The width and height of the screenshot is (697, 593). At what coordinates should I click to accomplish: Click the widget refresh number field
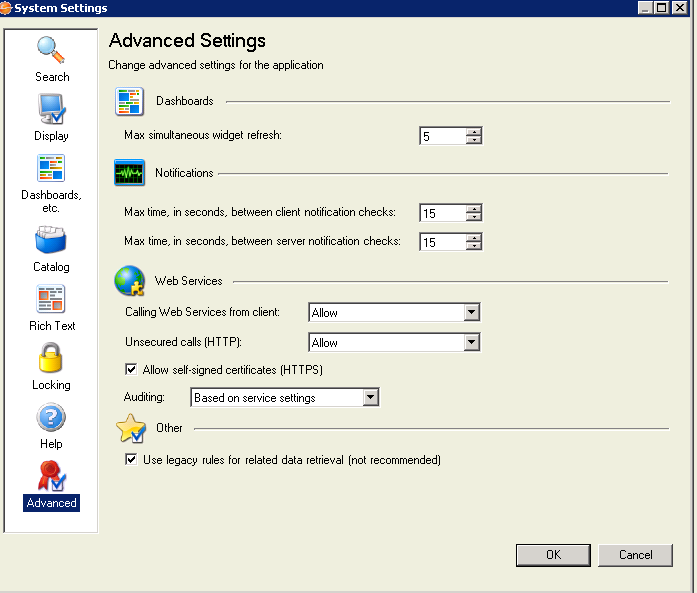[x=442, y=136]
